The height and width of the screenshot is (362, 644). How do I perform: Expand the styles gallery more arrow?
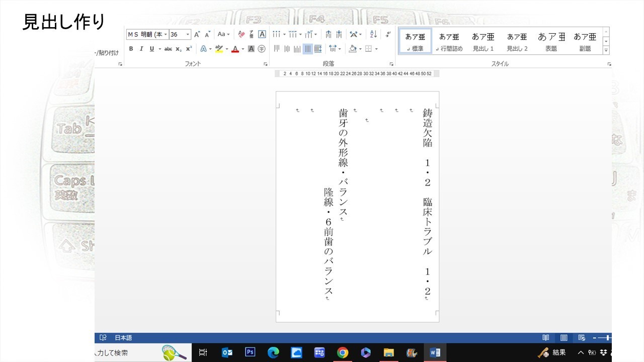click(x=606, y=50)
